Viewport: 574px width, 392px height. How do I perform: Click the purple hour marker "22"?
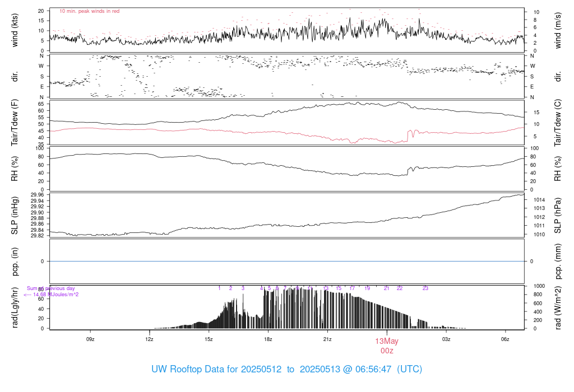(x=400, y=288)
